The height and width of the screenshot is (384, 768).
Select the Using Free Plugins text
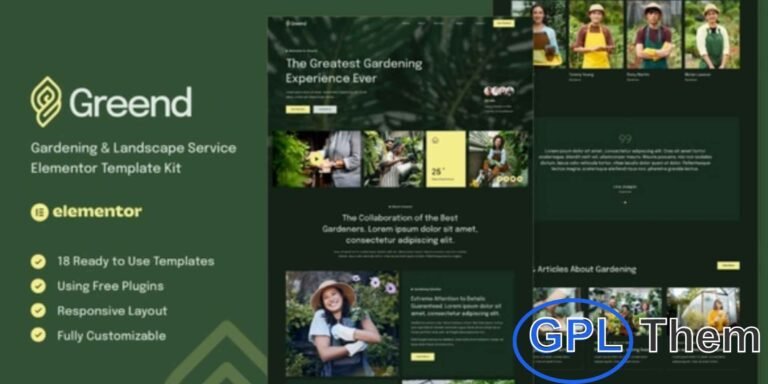(x=110, y=286)
